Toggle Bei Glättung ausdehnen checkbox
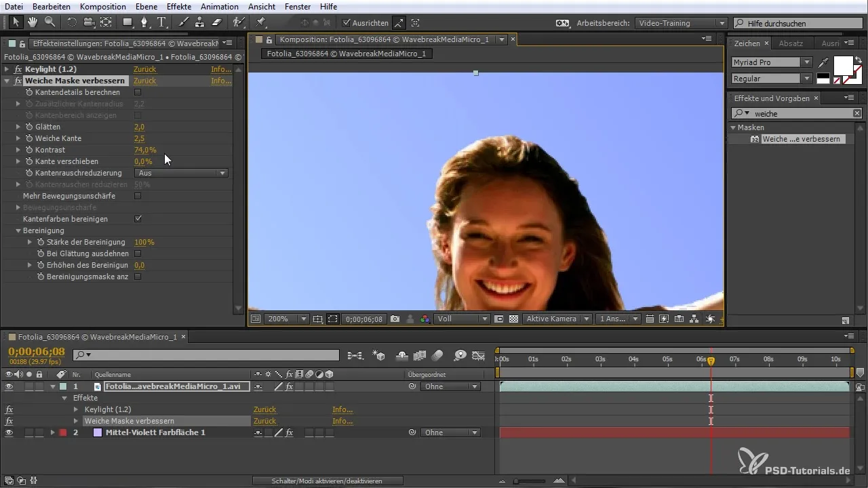This screenshot has width=868, height=488. point(138,253)
